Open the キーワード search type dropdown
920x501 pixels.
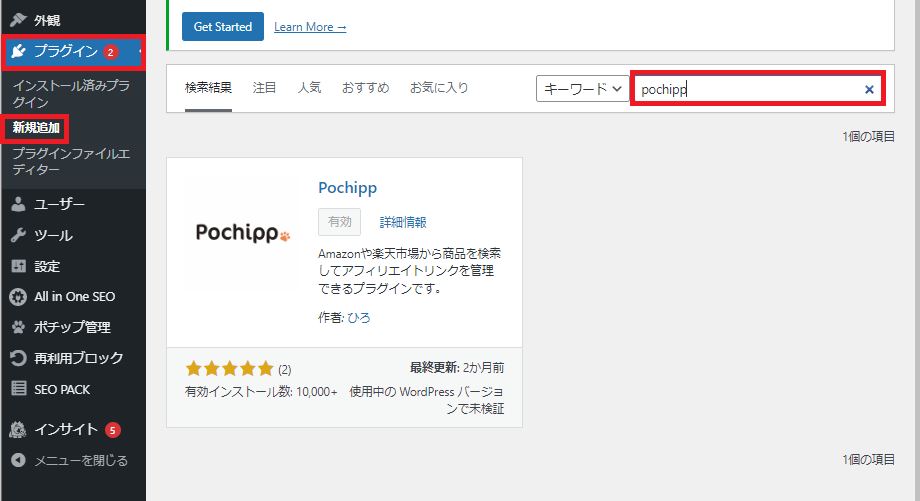[x=582, y=89]
